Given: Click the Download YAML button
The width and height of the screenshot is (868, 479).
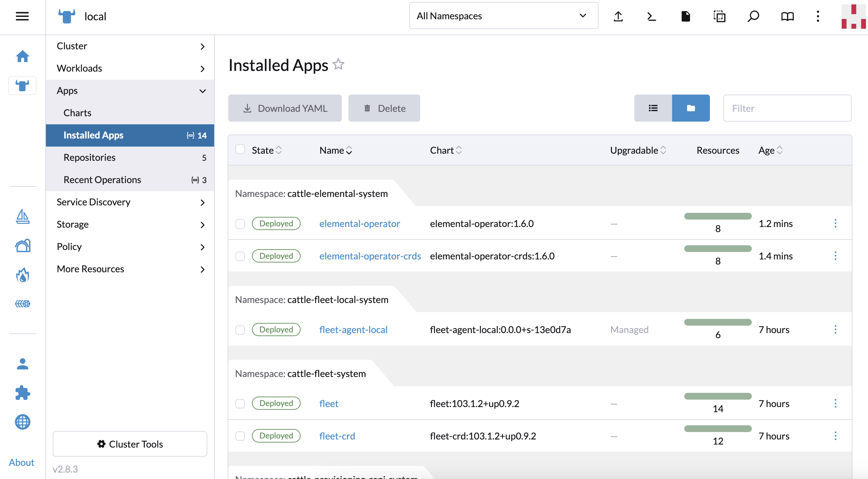Looking at the screenshot, I should [285, 108].
